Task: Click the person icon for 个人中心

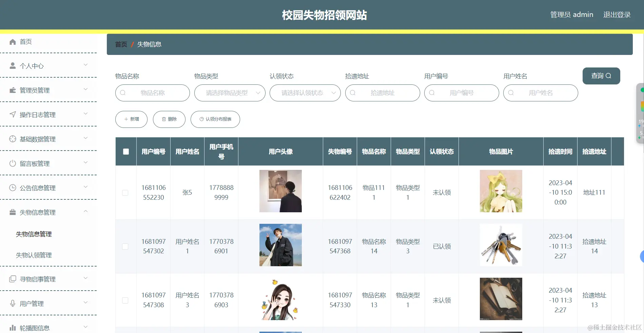Action: tap(13, 66)
